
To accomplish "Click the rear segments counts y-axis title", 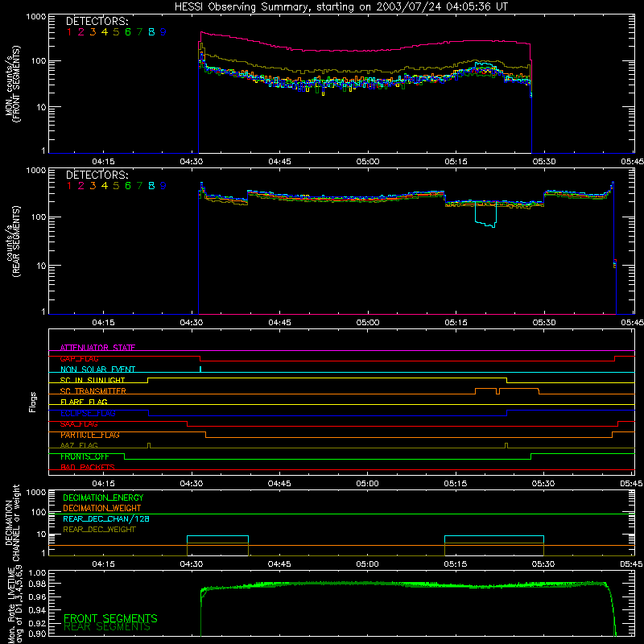I will [x=13, y=242].
